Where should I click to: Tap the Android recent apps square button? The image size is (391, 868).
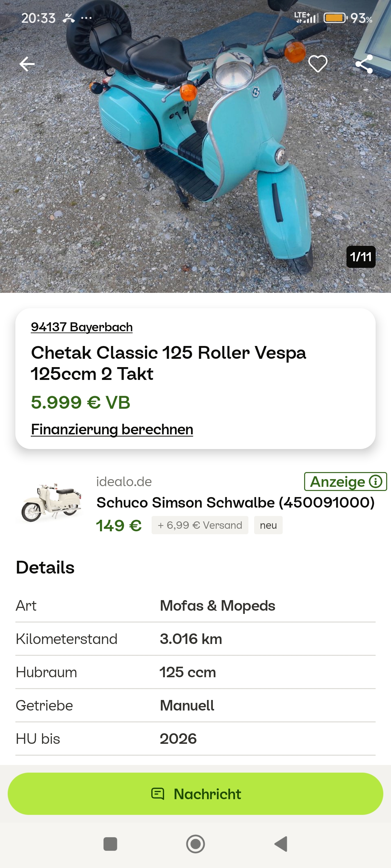point(110,844)
